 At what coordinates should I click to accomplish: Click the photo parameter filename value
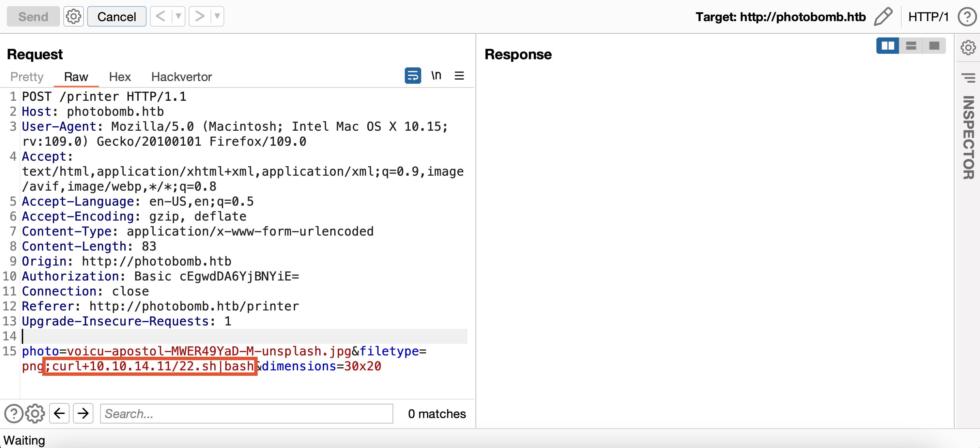209,351
